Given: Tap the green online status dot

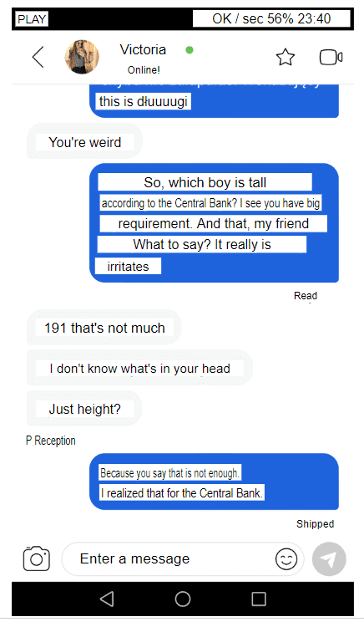Looking at the screenshot, I should click(x=190, y=50).
